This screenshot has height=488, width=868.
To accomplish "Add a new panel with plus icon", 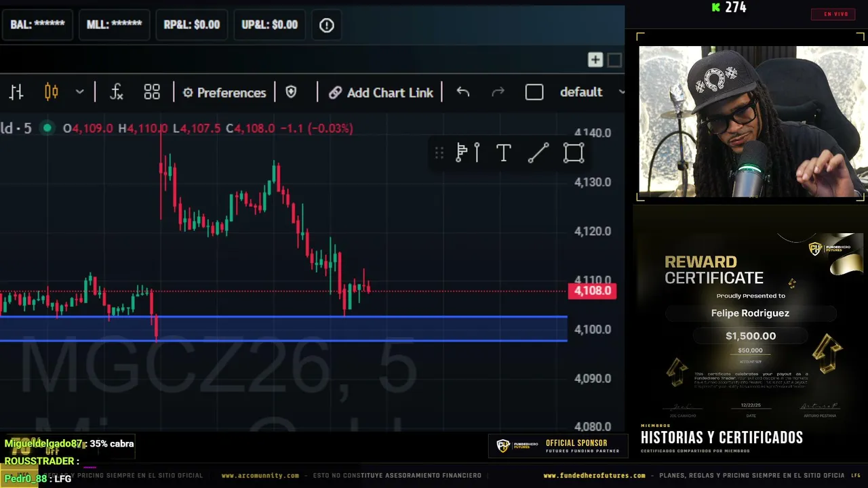I will [595, 60].
